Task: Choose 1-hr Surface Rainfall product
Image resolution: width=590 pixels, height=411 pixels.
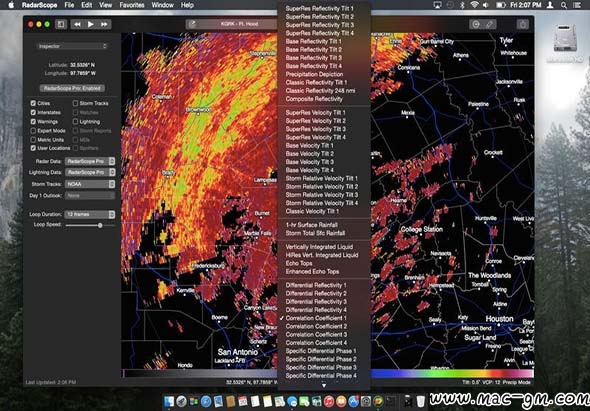Action: pyautogui.click(x=324, y=225)
